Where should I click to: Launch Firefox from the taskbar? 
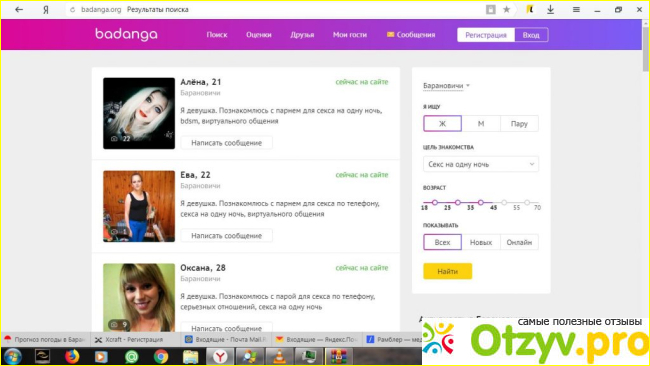coord(72,356)
